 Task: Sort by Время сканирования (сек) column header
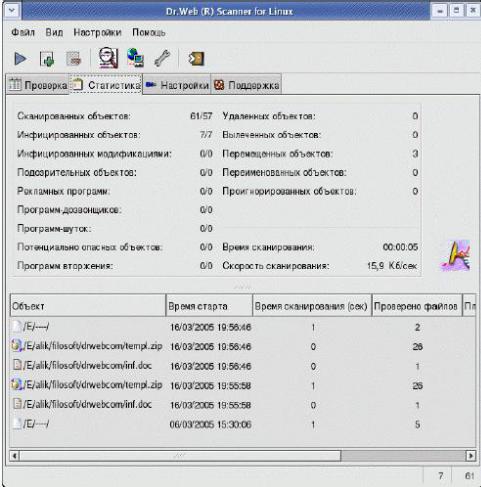pos(312,305)
